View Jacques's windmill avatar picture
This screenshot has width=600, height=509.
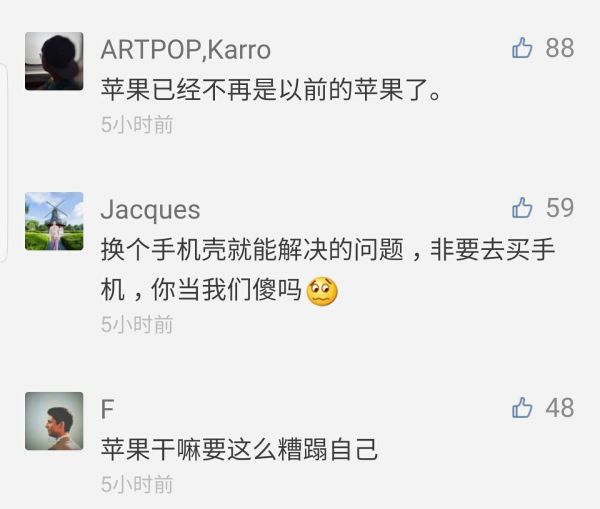pyautogui.click(x=54, y=221)
